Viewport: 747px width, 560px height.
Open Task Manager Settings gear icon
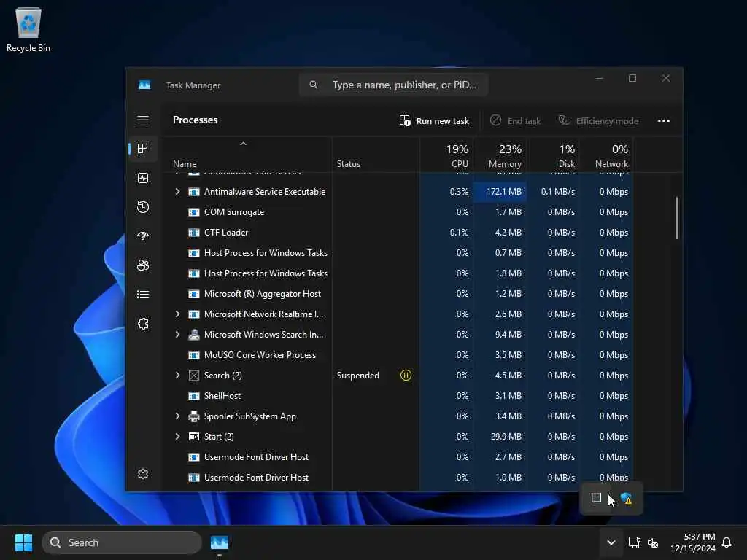[x=143, y=474]
